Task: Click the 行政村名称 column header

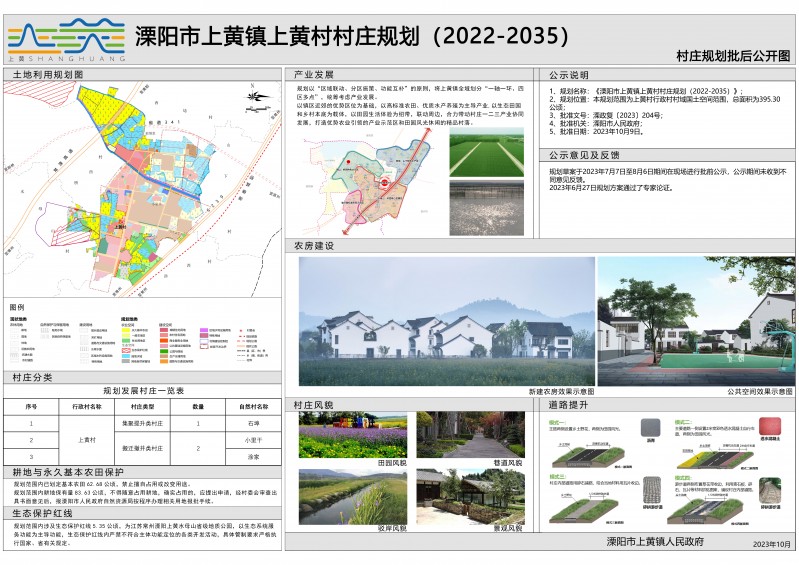Action: tap(87, 407)
